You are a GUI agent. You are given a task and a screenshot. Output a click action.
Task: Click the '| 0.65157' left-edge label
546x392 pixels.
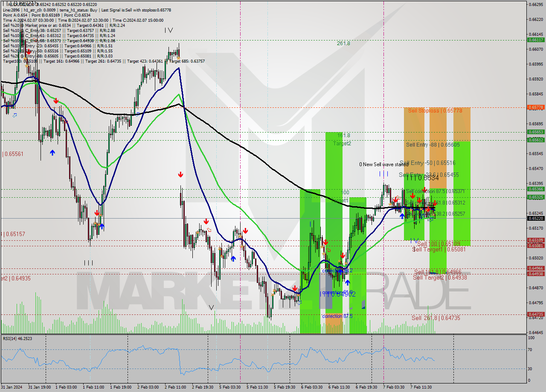pyautogui.click(x=13, y=234)
